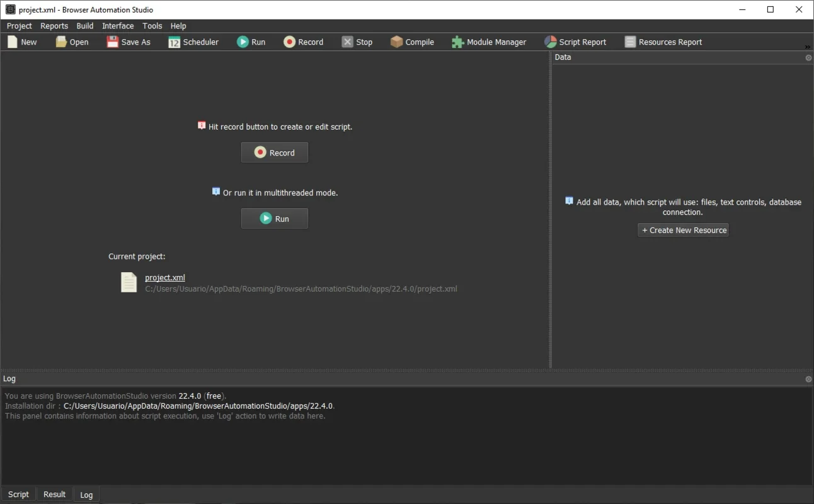Click the Log panel header
Image resolution: width=814 pixels, height=504 pixels.
(x=406, y=379)
